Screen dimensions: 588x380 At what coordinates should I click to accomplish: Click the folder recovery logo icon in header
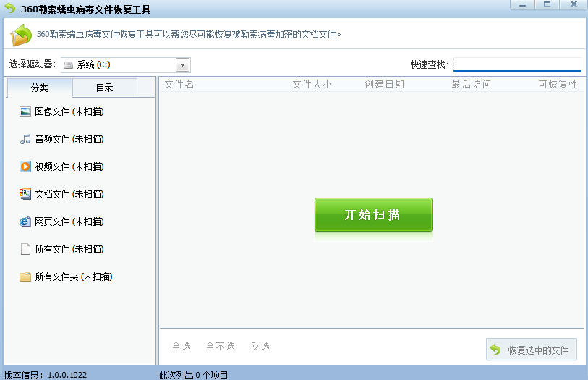tap(21, 35)
